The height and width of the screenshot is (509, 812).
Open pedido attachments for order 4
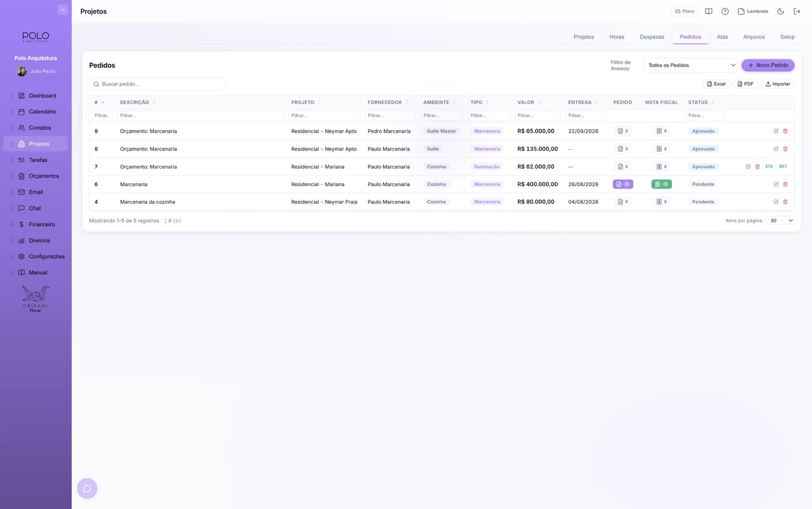623,202
